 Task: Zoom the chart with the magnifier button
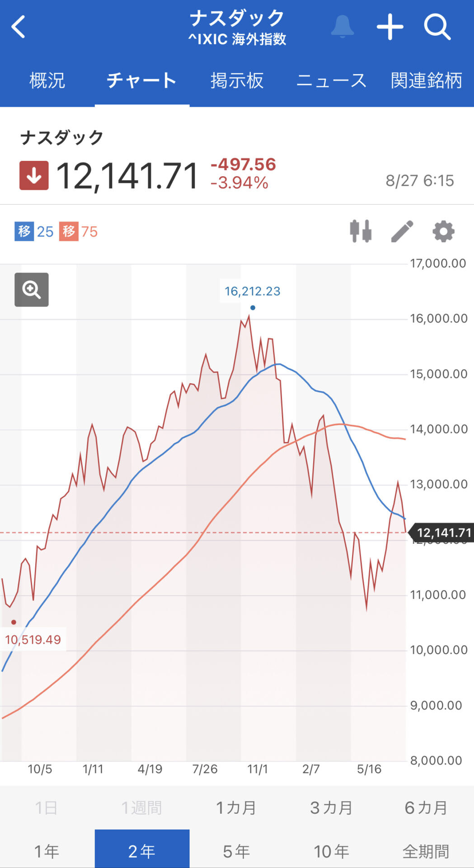[32, 290]
